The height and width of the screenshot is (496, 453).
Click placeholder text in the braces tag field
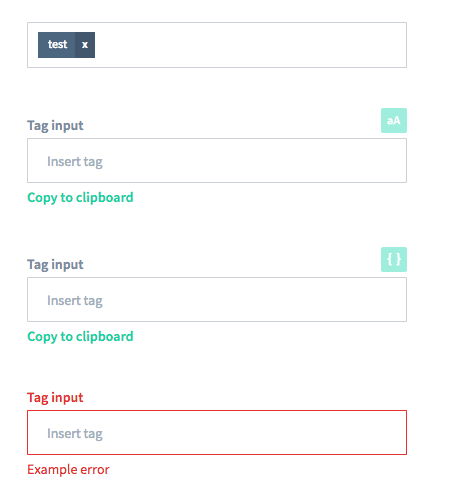75,301
